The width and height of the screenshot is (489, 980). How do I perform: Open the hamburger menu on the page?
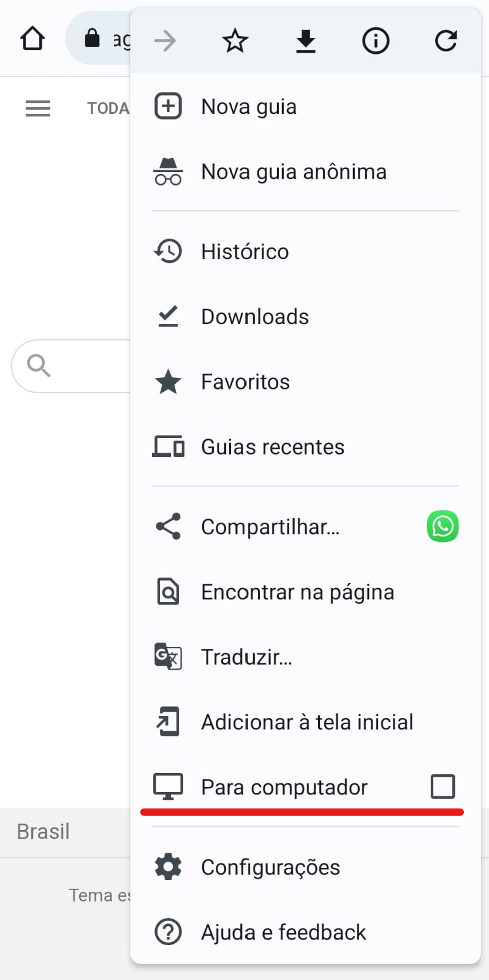(38, 108)
